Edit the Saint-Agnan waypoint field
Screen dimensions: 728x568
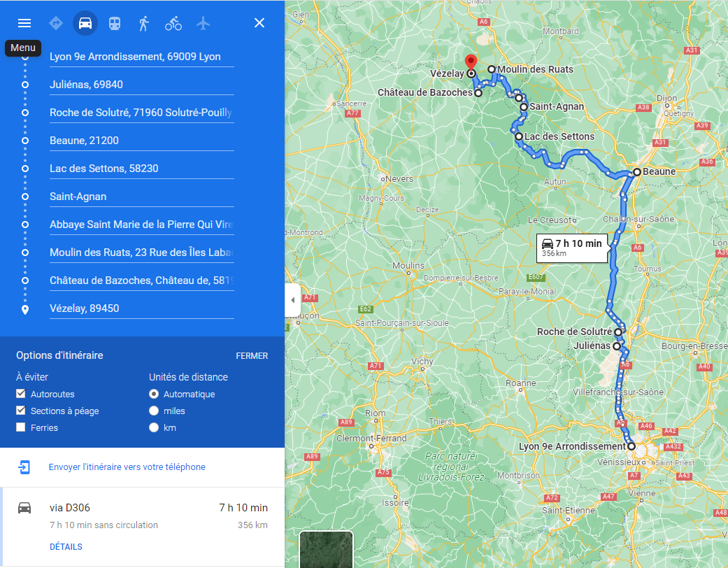(x=141, y=197)
